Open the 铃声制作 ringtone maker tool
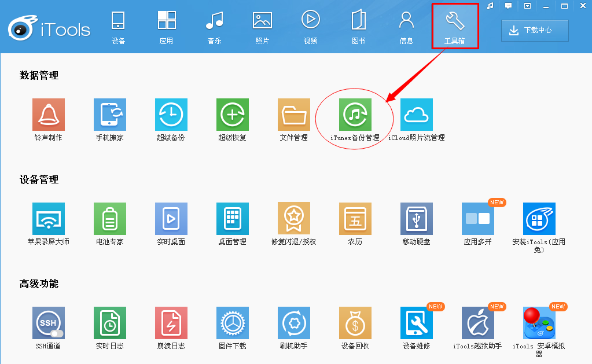 coord(49,115)
